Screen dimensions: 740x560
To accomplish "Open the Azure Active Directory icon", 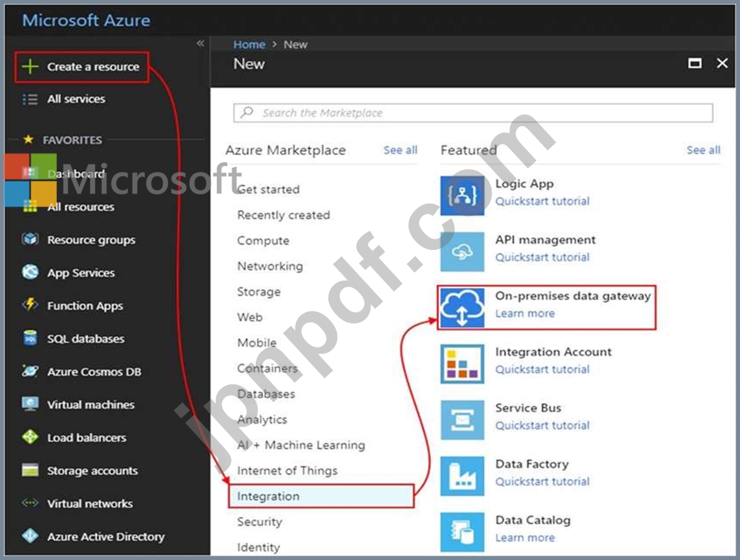I will tap(30, 536).
